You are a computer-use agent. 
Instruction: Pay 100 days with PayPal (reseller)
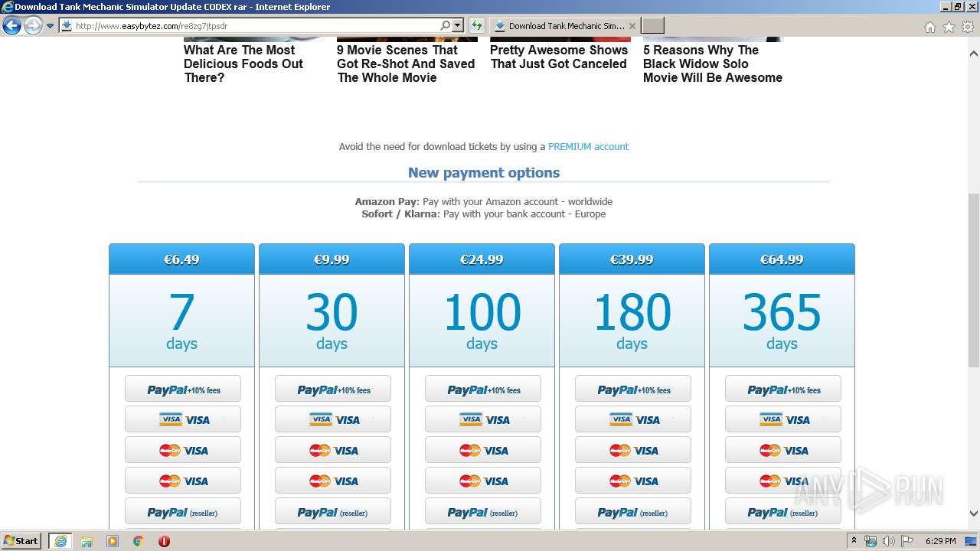tap(483, 512)
